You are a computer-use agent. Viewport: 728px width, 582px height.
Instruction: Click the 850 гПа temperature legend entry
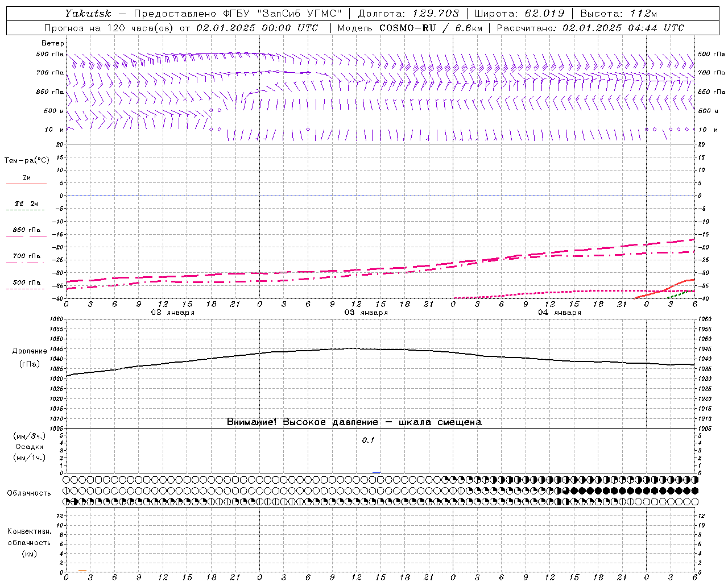[x=27, y=230]
